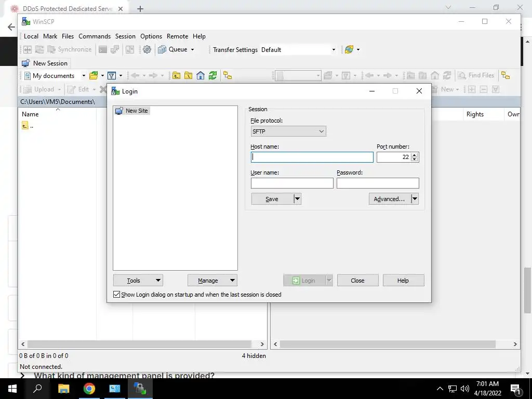Screen dimensions: 532x399
Task: Open the local panel filter icon
Action: 112,76
